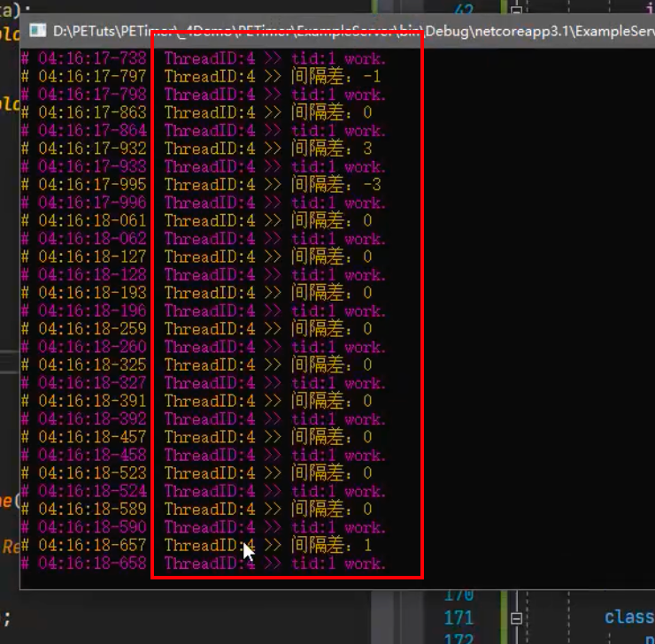Select timestamp 04:16:17-864 in console

tap(92, 131)
